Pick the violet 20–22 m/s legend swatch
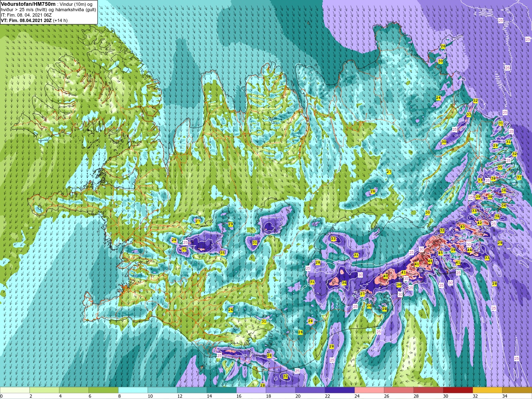 (x=310, y=390)
